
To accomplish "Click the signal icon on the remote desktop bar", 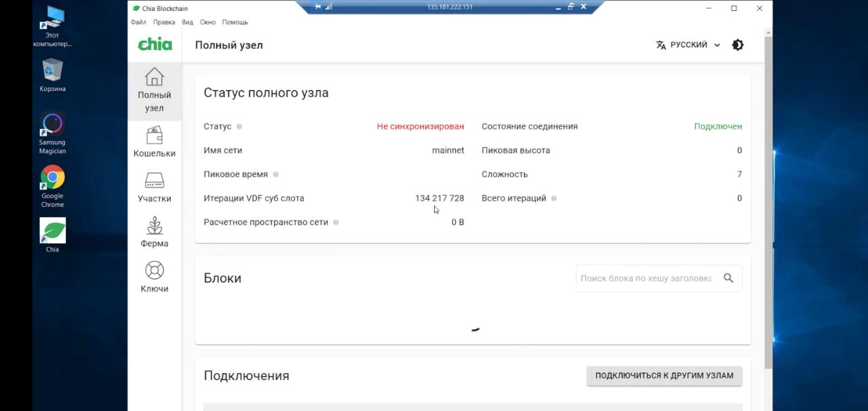I will point(329,7).
